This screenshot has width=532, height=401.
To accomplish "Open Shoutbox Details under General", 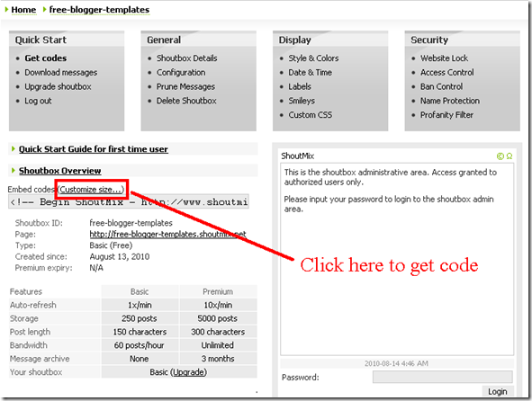I will tap(186, 58).
